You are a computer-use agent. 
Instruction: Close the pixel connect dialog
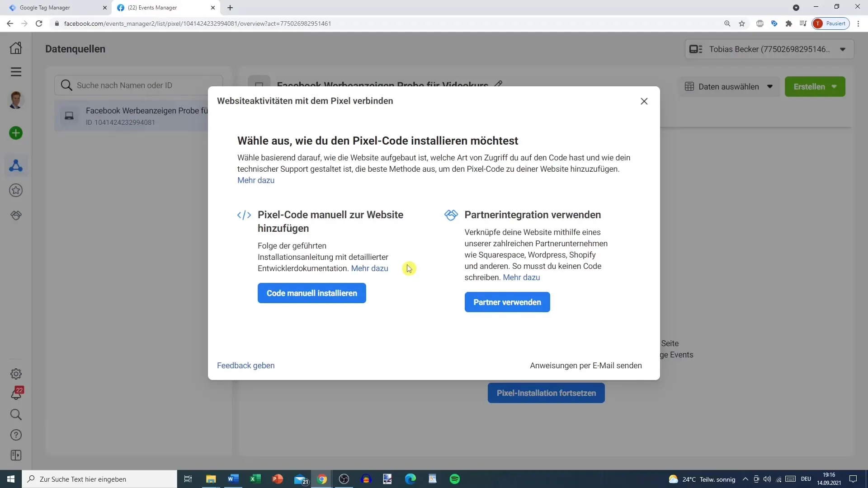[x=644, y=101]
